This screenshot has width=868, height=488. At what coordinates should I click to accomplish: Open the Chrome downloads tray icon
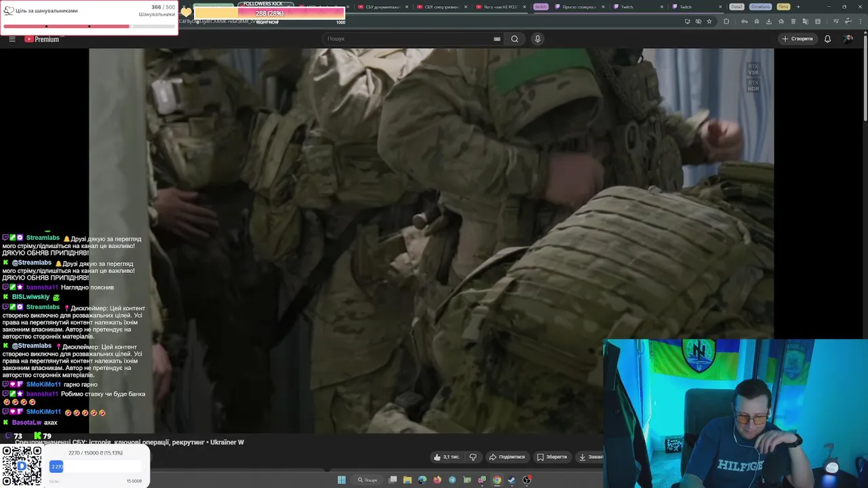pyautogui.click(x=768, y=21)
